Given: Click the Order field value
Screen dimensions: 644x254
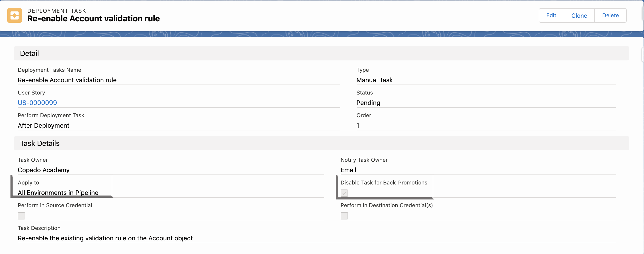Looking at the screenshot, I should (358, 125).
